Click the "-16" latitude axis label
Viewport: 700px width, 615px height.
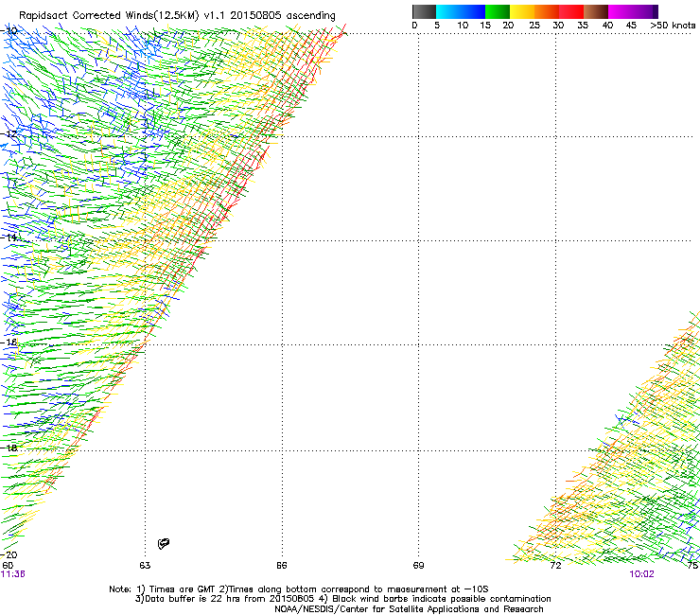tap(9, 343)
